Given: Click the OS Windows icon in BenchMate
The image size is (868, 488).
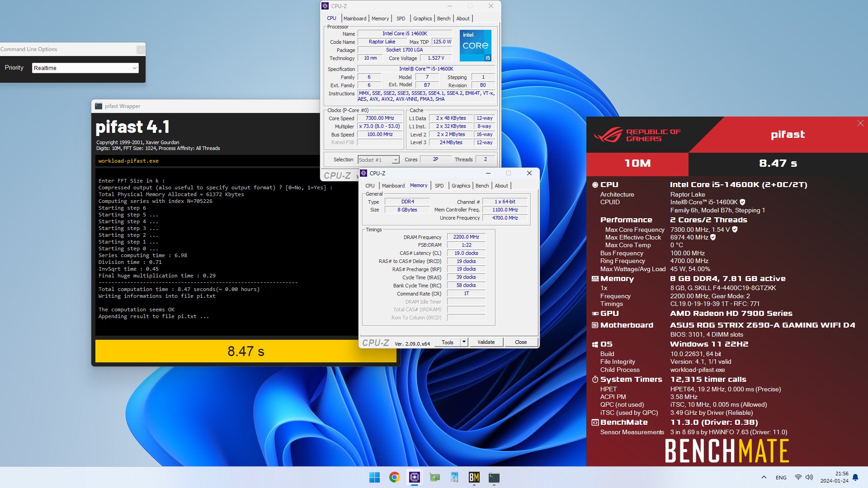Looking at the screenshot, I should (x=595, y=344).
